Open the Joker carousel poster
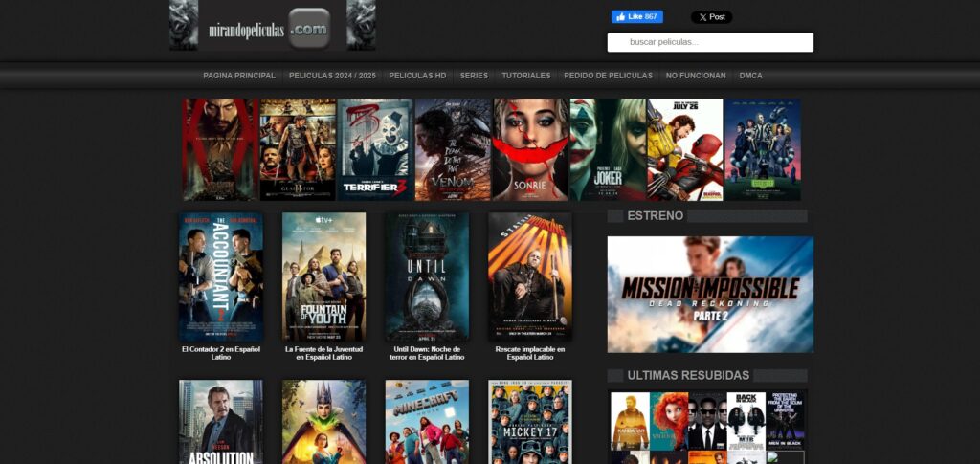 pos(608,150)
